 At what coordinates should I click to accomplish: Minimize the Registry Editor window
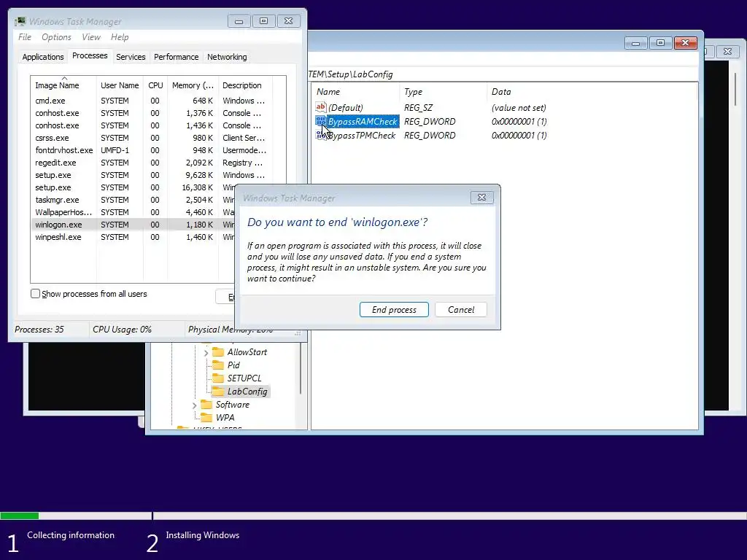click(x=635, y=43)
